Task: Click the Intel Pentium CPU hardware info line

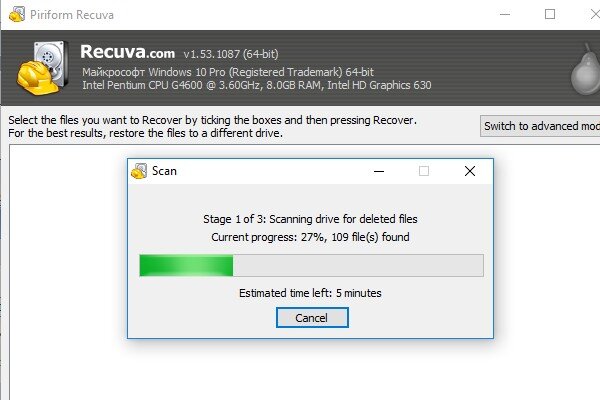Action: pos(257,85)
